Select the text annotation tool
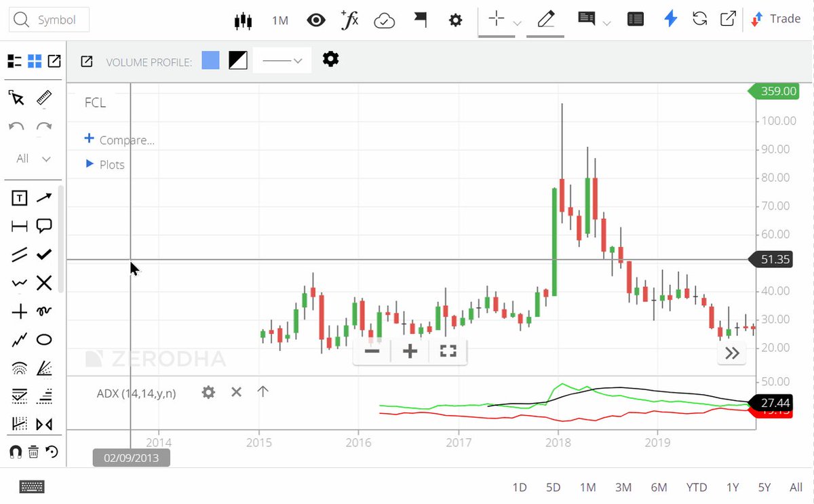Screen dimensions: 814x504 coord(20,198)
